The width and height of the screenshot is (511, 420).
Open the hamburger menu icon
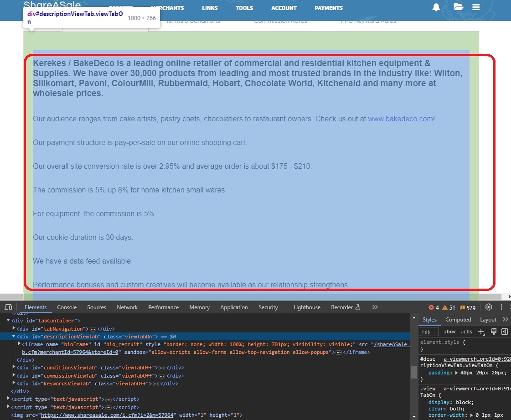coord(476,7)
